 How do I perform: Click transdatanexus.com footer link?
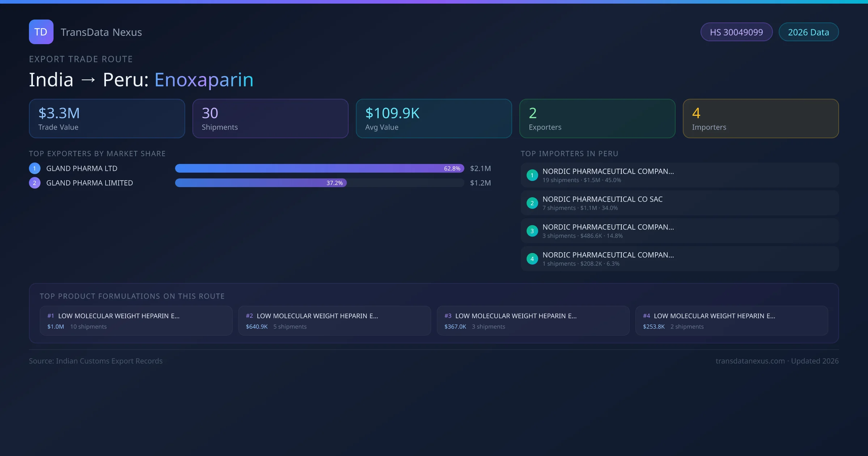[x=750, y=361]
